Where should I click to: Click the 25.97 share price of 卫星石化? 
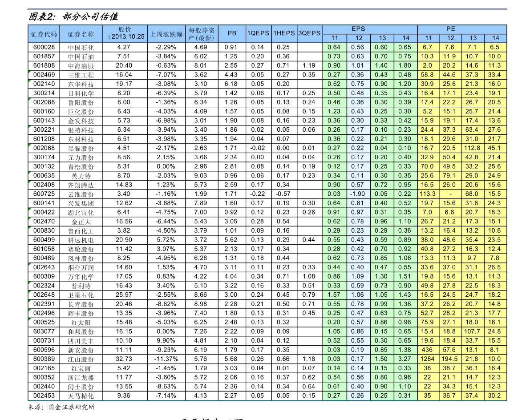124,295
